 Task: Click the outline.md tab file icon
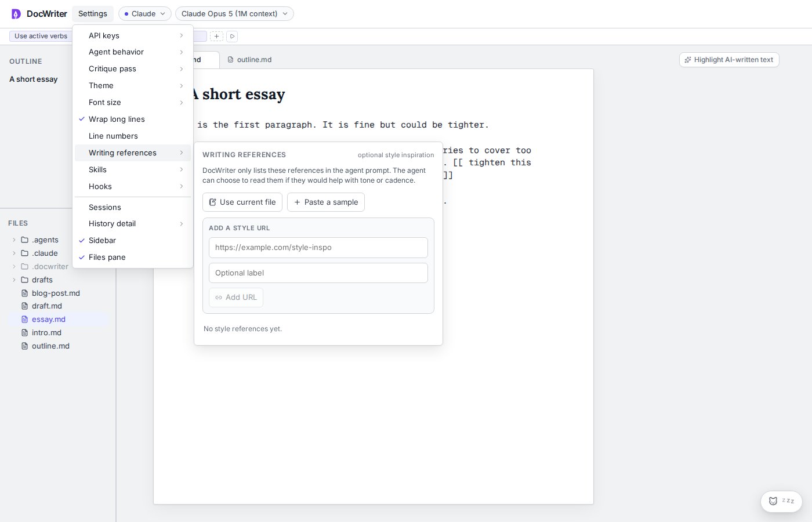tap(231, 60)
